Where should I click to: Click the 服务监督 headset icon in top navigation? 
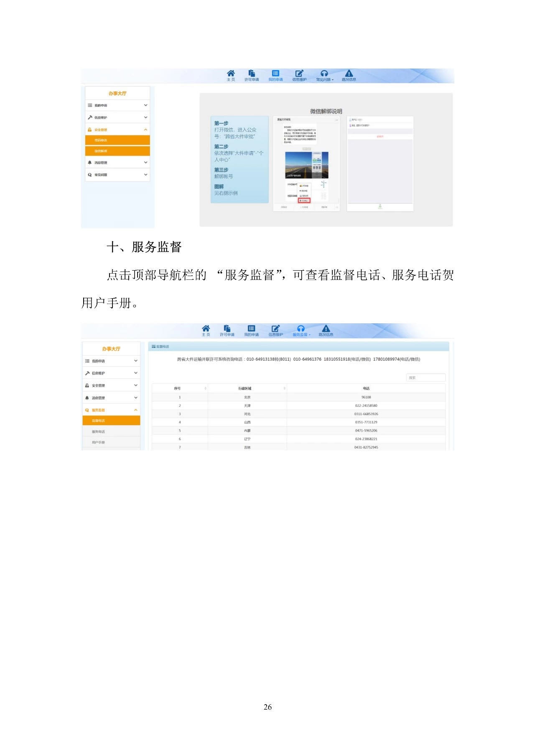coord(301,329)
